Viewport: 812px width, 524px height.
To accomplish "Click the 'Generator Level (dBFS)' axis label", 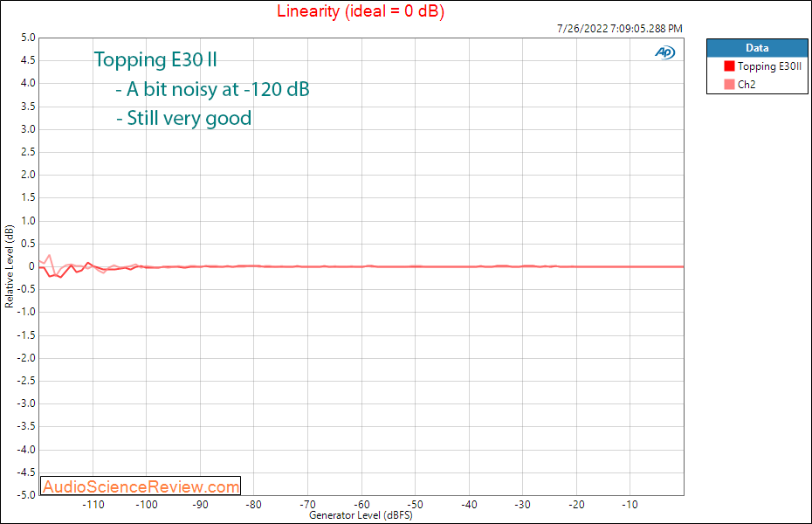I will (x=361, y=515).
